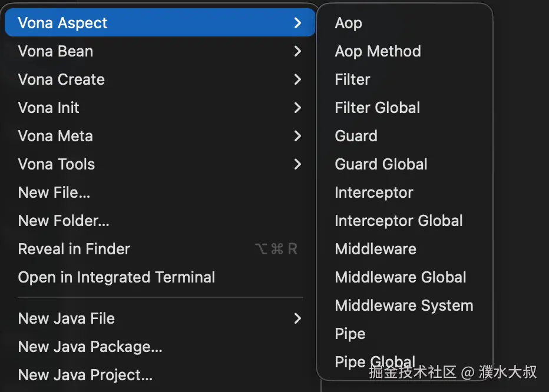Choose "Filter" from the submenu

point(352,79)
